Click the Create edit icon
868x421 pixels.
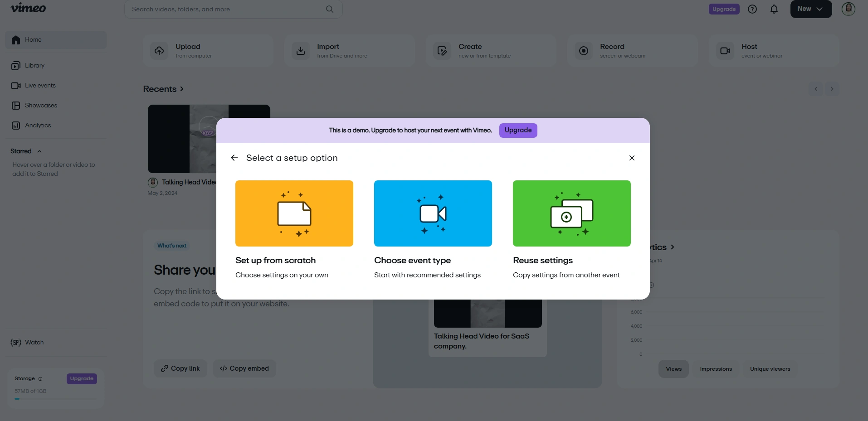click(x=442, y=51)
